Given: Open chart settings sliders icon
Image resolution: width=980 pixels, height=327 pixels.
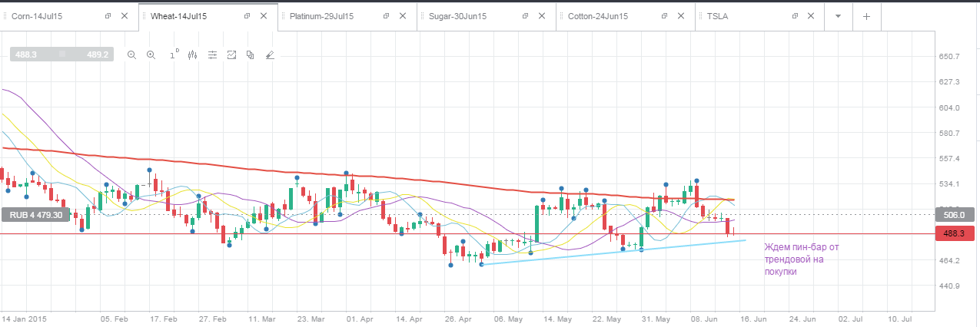Looking at the screenshot, I should click(212, 54).
